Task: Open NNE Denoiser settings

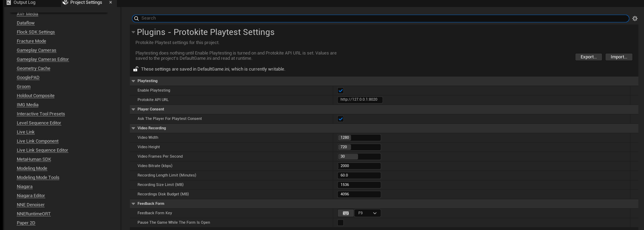Action: (31, 205)
